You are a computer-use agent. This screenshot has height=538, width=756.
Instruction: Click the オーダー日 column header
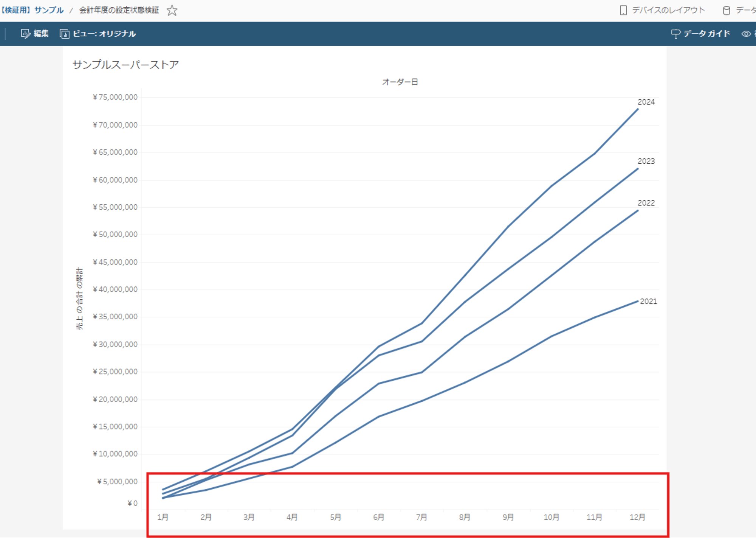400,82
